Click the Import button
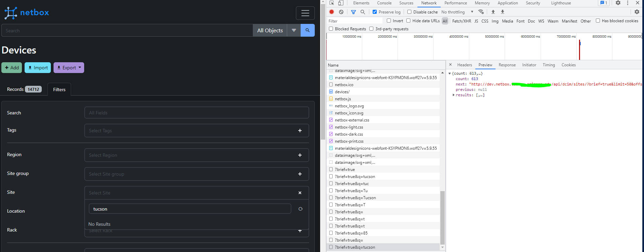The height and width of the screenshot is (252, 644). (x=38, y=68)
